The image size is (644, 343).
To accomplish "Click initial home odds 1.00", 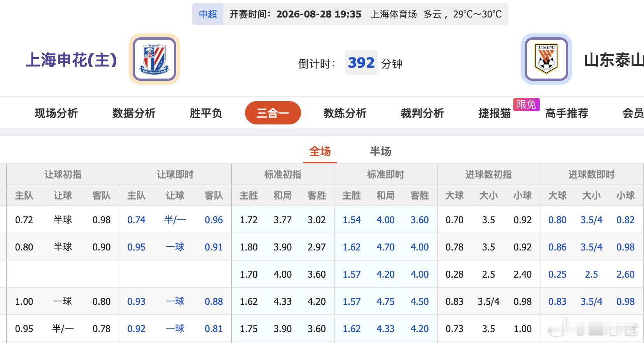I will point(24,301).
